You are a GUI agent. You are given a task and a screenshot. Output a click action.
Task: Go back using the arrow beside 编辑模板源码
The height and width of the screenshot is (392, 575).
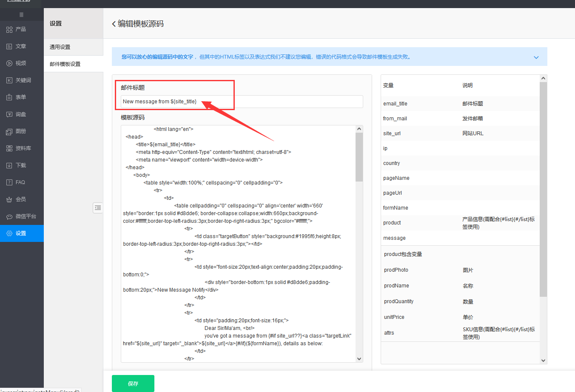114,24
